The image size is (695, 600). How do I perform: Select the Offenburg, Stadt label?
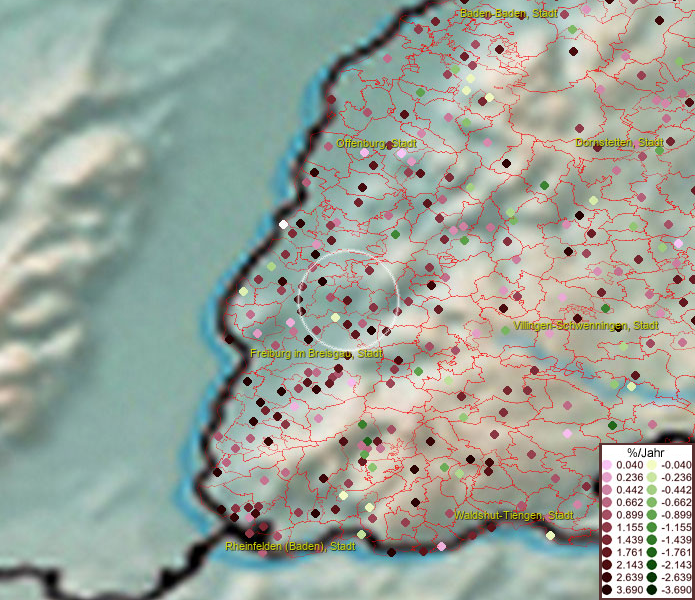[x=376, y=144]
